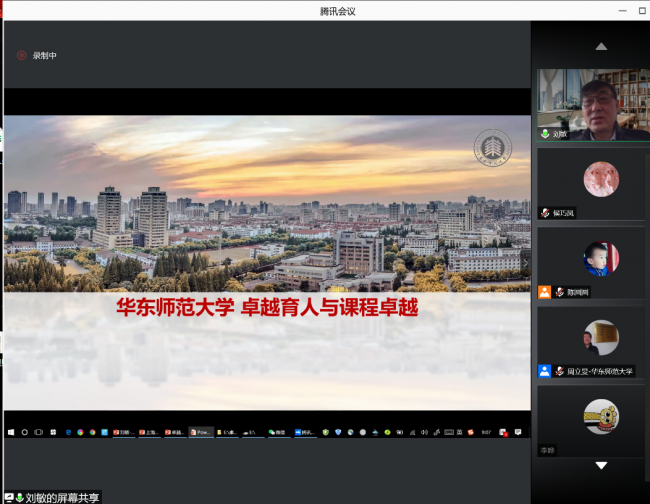Click the blue user badge beside 周立旻
This screenshot has width=650, height=504.
pyautogui.click(x=544, y=371)
